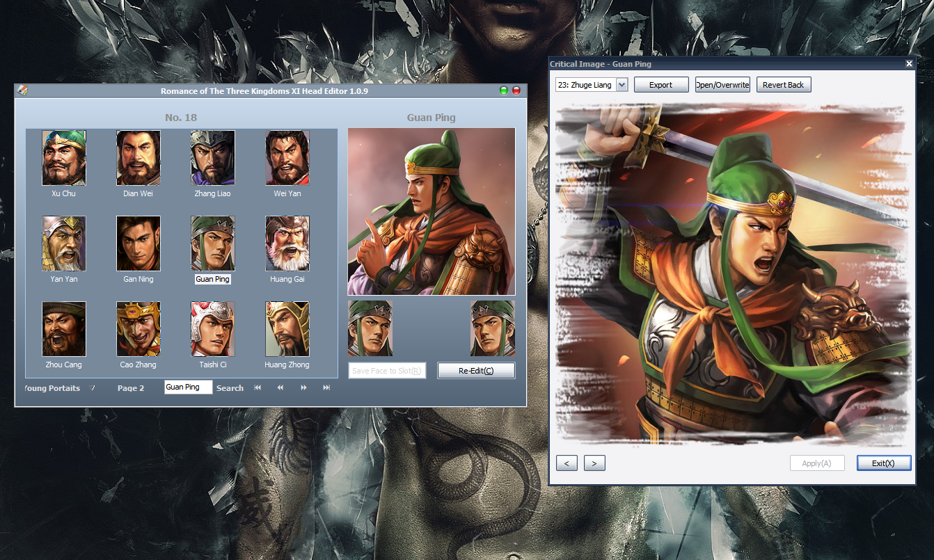The height and width of the screenshot is (560, 934).
Task: Click the Head Editor app icon in title bar
Action: click(x=22, y=90)
